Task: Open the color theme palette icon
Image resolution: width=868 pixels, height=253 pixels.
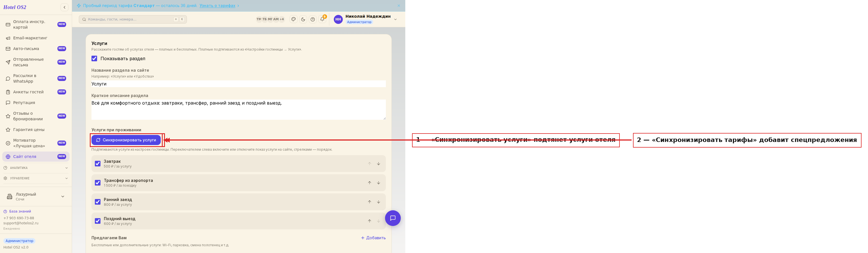Action: (294, 19)
